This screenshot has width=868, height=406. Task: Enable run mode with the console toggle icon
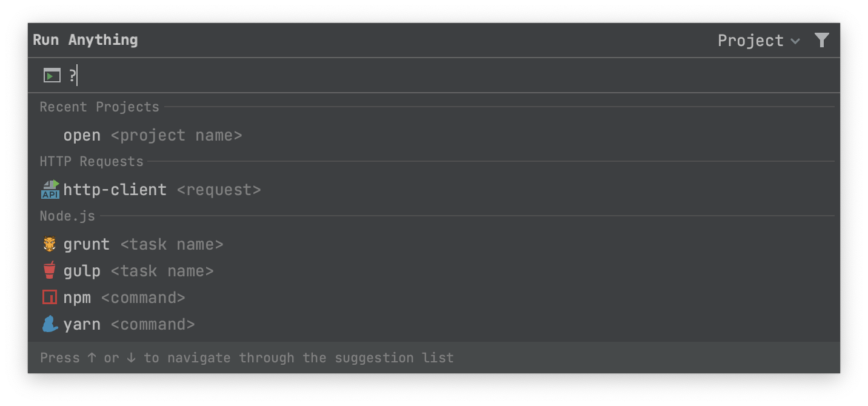tap(52, 75)
